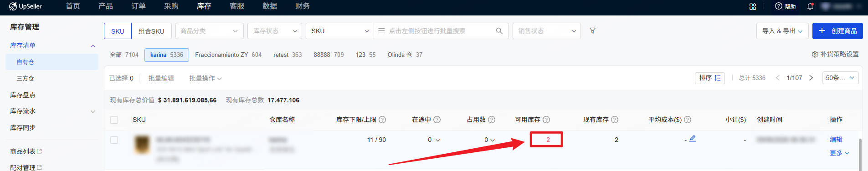The height and width of the screenshot is (171, 868).
Task: Open 更多 row actions menu
Action: [x=840, y=153]
